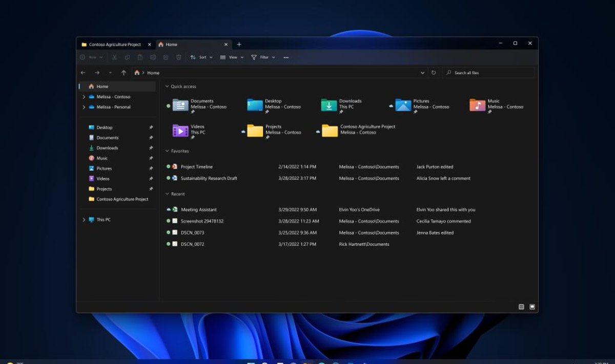
Task: Go back with the left arrow
Action: click(x=83, y=73)
